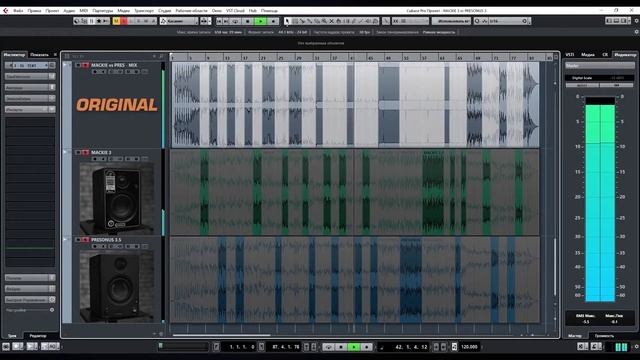Toggle global Solo (red S) in toolbar
The image size is (640, 360).
124,21
